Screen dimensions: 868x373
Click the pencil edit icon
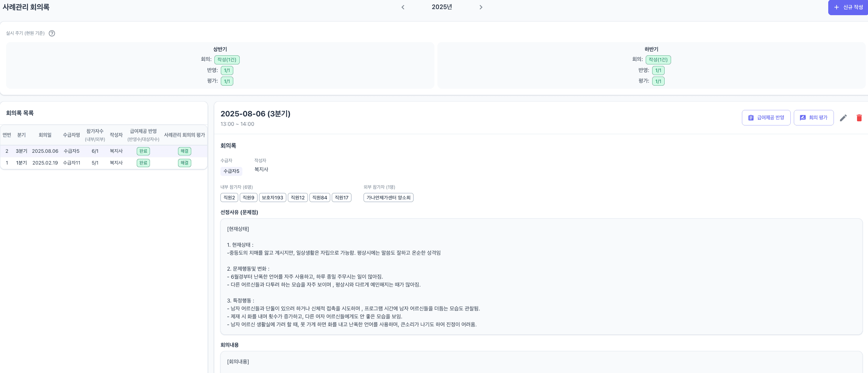click(x=843, y=118)
